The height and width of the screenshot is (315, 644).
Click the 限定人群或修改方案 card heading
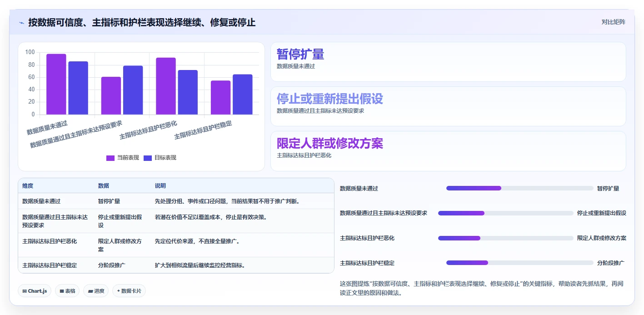point(330,143)
